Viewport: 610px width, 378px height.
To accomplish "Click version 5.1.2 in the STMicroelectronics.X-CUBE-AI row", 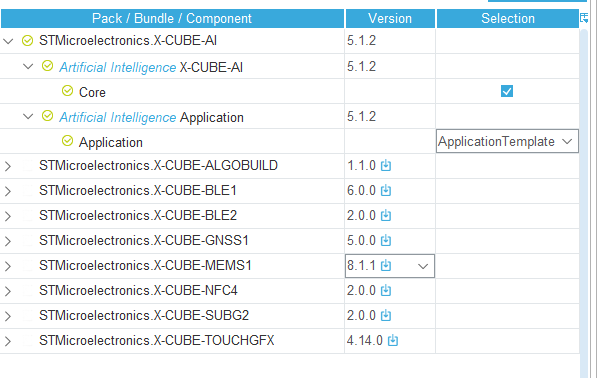I will (x=361, y=40).
